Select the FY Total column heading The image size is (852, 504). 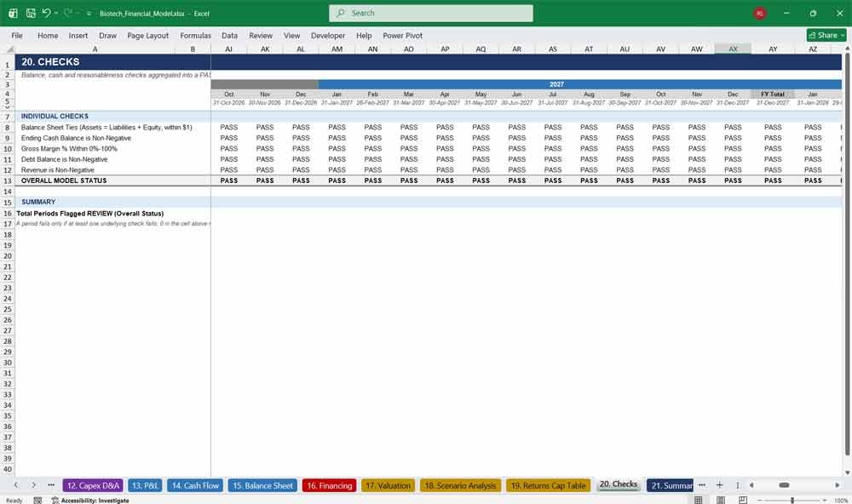773,94
